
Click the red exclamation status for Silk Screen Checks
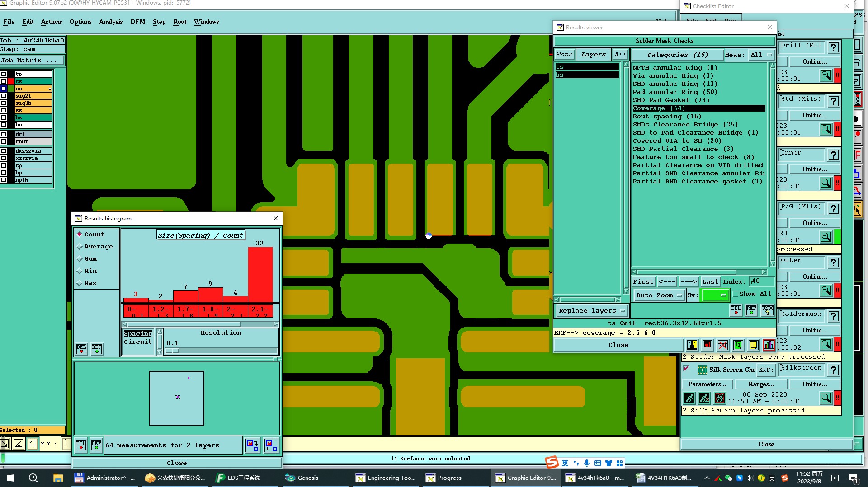pos(837,398)
